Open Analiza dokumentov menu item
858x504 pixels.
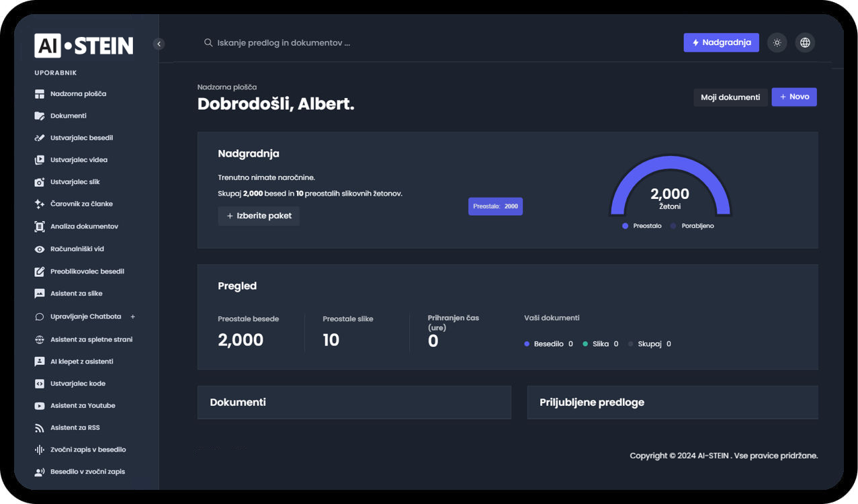tap(84, 226)
